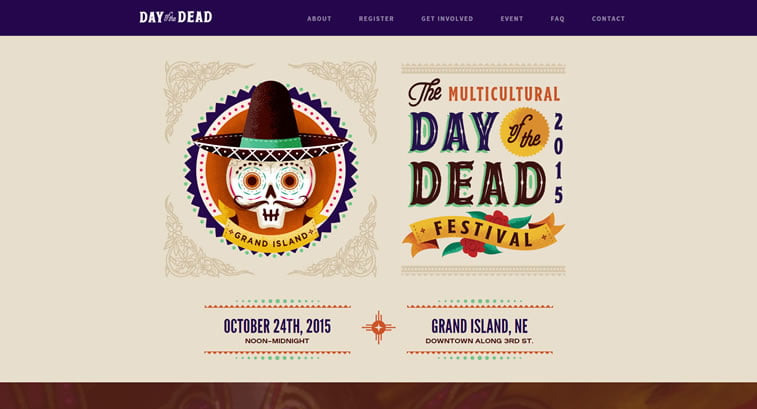
Task: Click the sugar skull sombrero badge
Action: [x=270, y=168]
